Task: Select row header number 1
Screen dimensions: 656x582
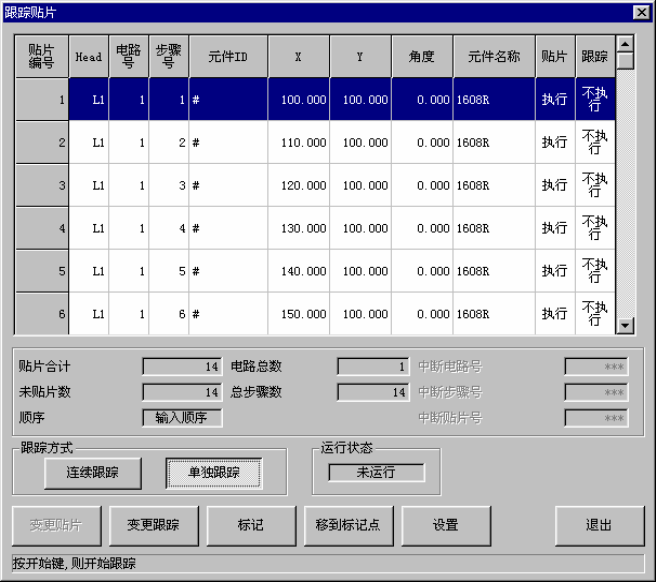Action: (42, 100)
